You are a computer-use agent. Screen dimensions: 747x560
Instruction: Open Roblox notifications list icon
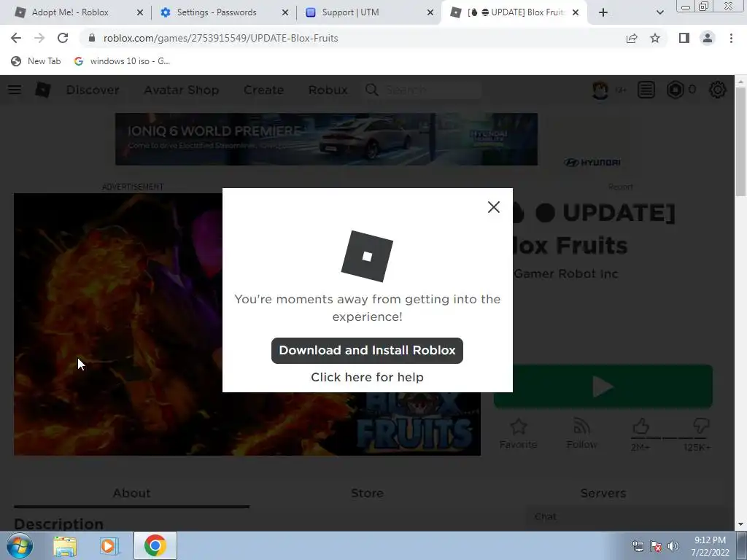coord(646,90)
